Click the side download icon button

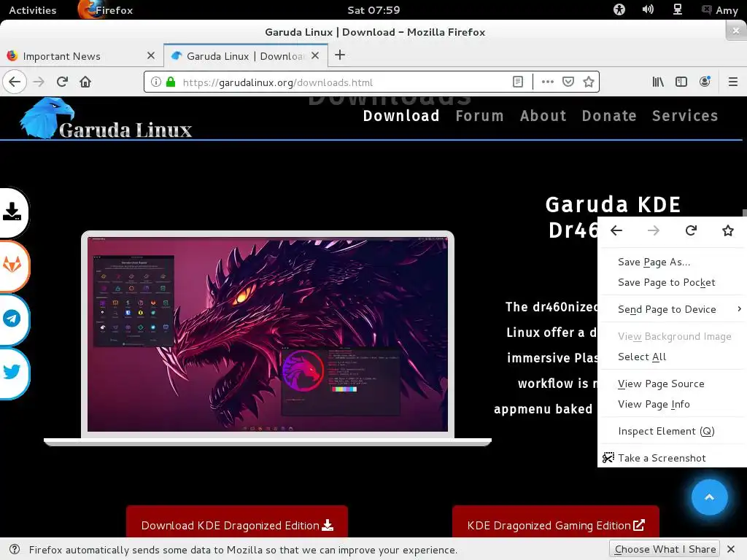(13, 212)
